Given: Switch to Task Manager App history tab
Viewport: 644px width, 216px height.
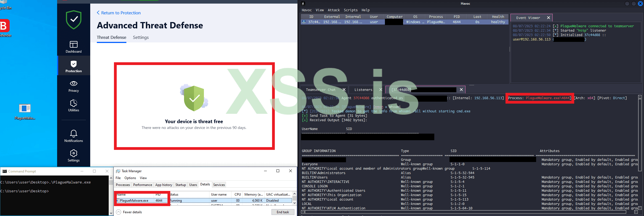Looking at the screenshot, I should pyautogui.click(x=164, y=185).
